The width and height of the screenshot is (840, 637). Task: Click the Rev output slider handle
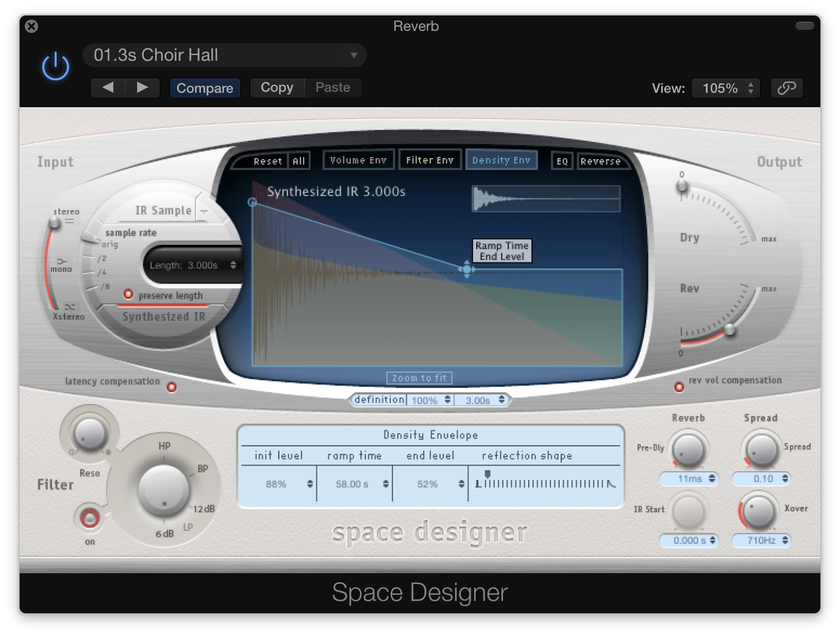[730, 330]
